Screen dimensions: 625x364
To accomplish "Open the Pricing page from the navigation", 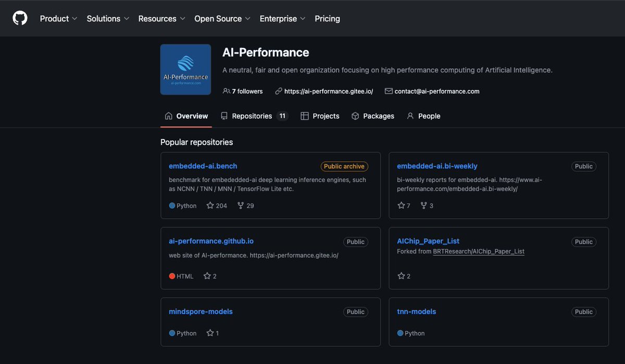I will [x=327, y=18].
